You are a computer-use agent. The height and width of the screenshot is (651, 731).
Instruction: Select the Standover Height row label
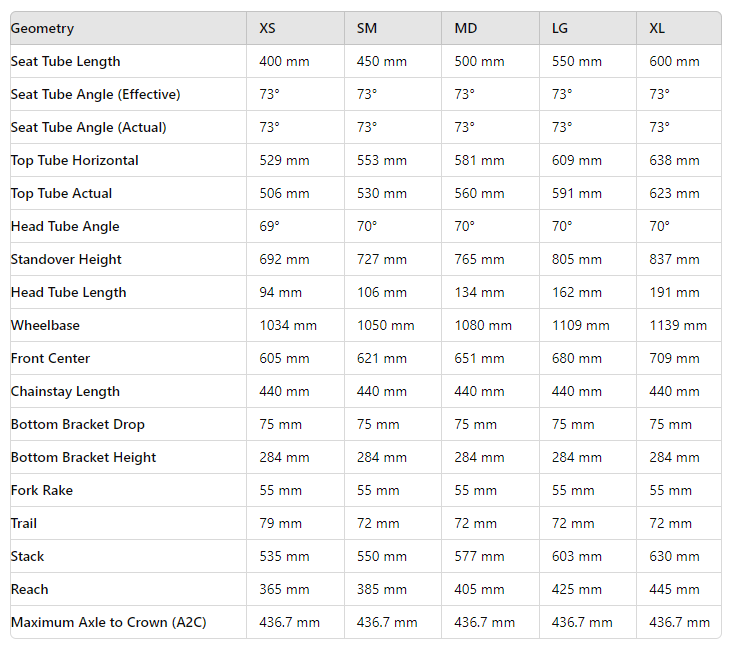click(66, 259)
